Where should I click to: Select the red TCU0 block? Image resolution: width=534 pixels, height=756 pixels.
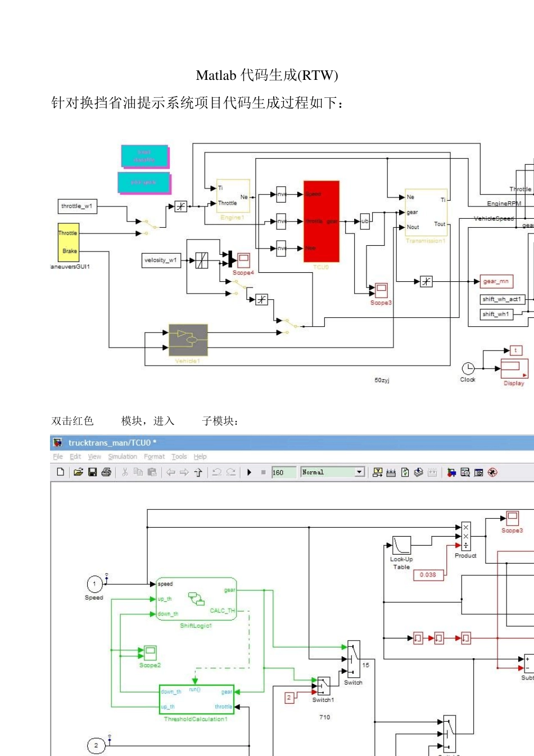click(322, 222)
